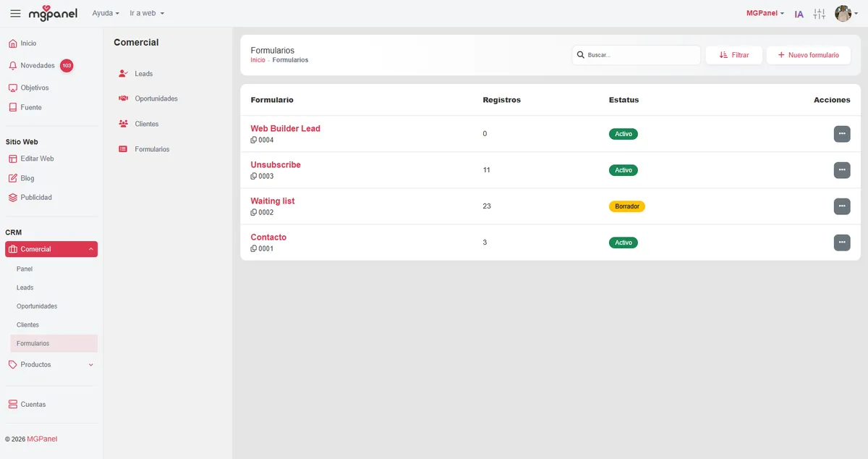Open the MGPanel account dropdown
This screenshot has height=459, width=868.
pyautogui.click(x=765, y=14)
